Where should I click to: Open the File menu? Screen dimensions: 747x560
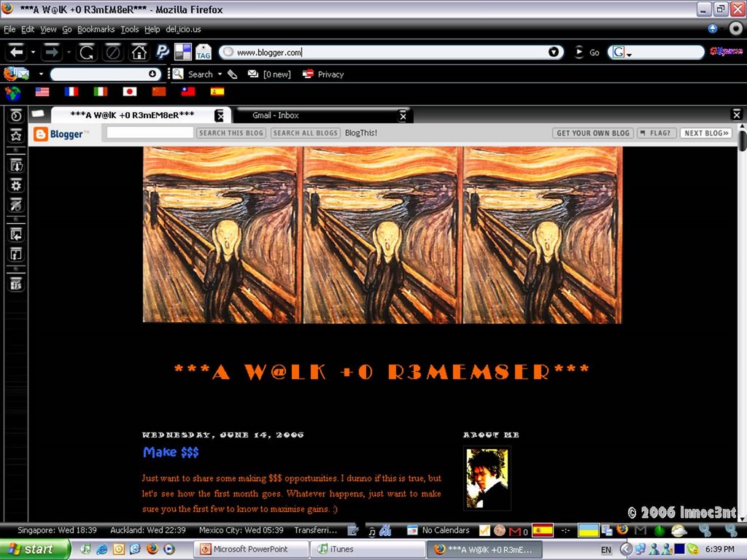[9, 29]
